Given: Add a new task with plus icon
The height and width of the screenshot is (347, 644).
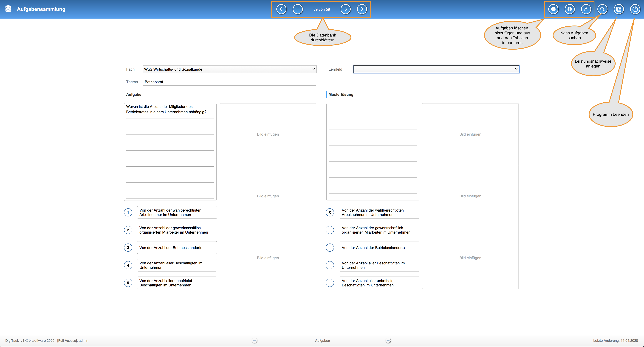Looking at the screenshot, I should pyautogui.click(x=570, y=9).
